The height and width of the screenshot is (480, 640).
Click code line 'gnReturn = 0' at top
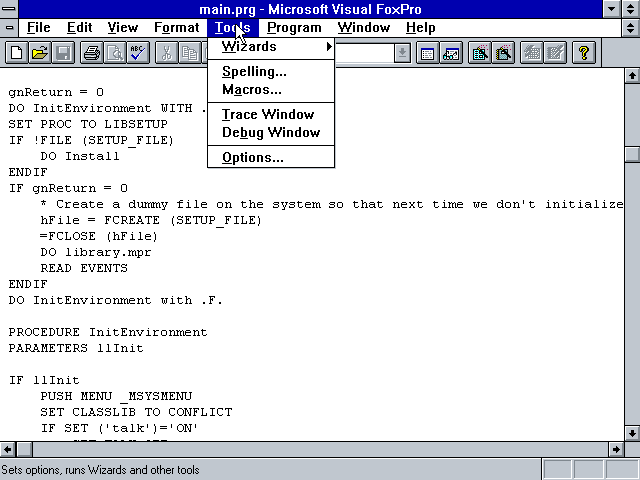[56, 92]
